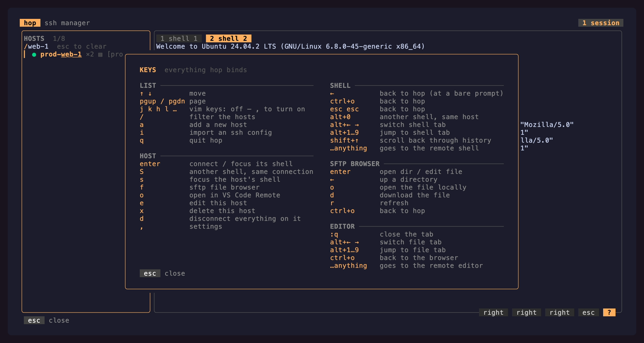Click 'delete this host' entry

pyautogui.click(x=222, y=211)
